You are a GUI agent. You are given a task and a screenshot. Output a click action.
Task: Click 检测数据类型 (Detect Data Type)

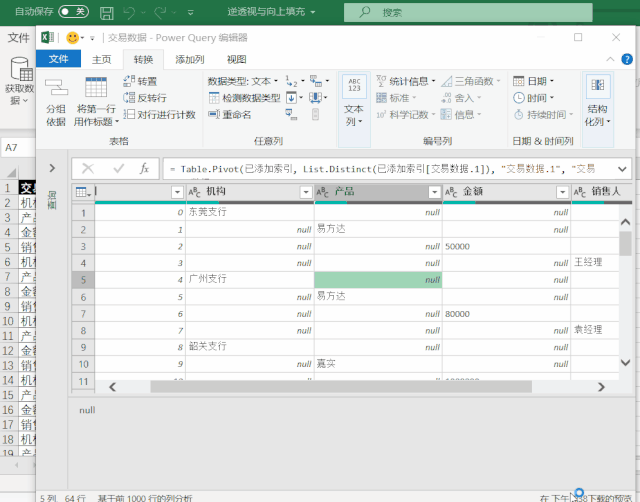coord(244,98)
